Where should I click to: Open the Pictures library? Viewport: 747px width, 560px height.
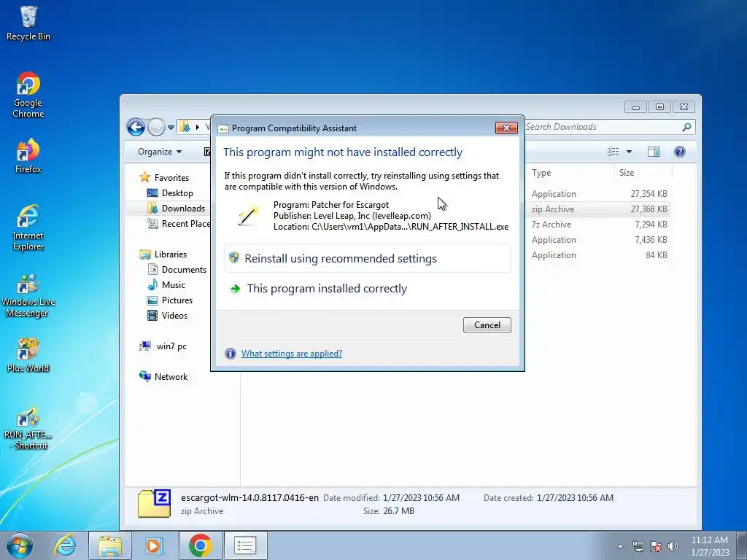point(170,300)
